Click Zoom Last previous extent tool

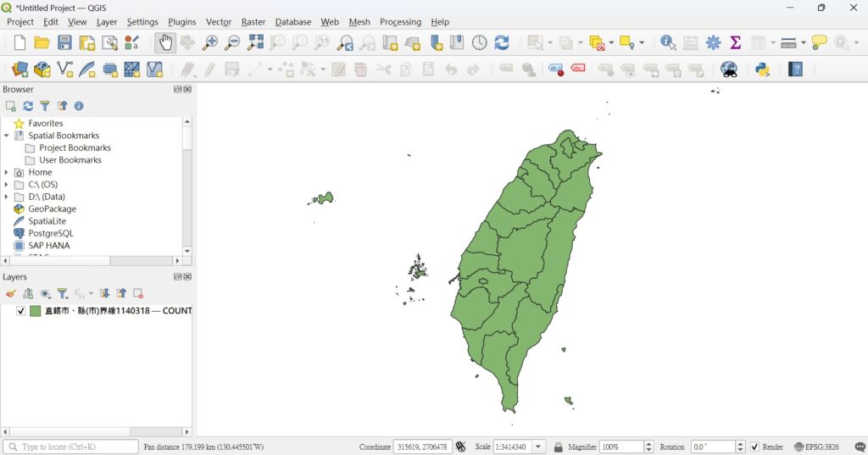click(346, 42)
